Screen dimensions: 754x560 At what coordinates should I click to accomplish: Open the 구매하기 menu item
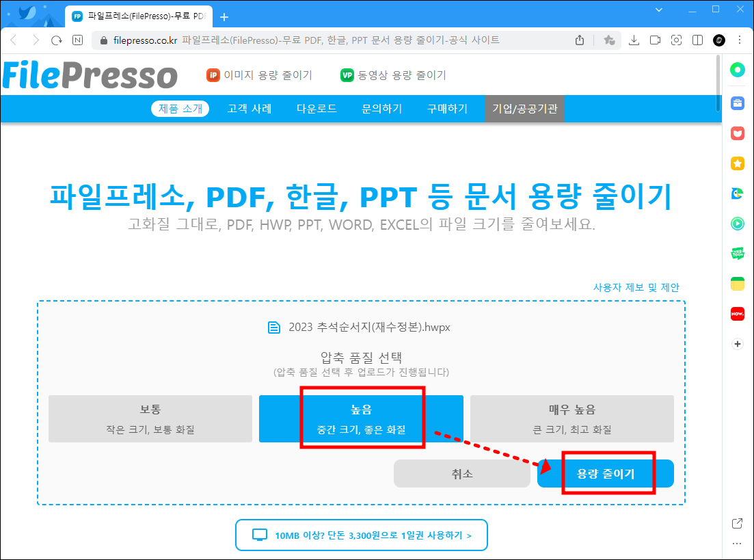[x=447, y=109]
